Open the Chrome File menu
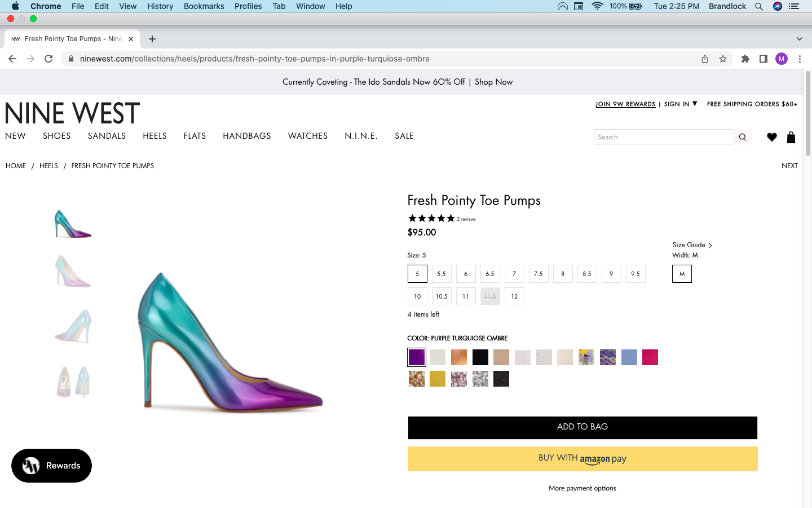812x508 pixels. [x=78, y=6]
